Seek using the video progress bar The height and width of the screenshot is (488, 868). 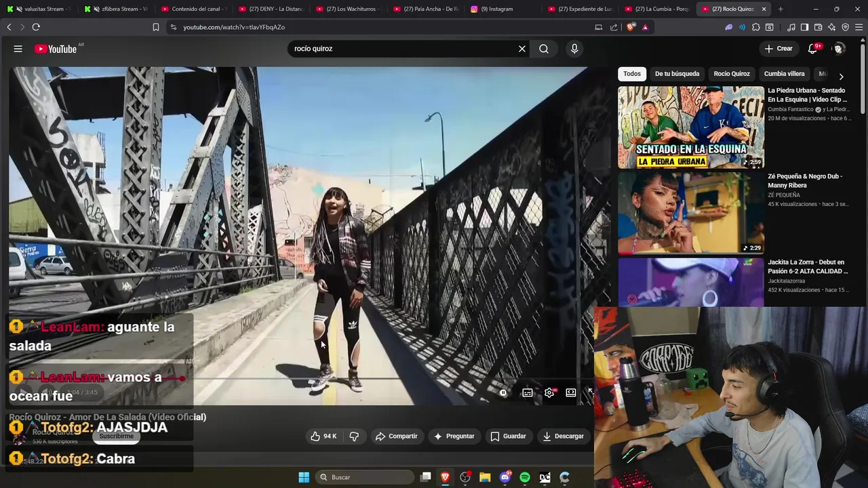pos(298,378)
